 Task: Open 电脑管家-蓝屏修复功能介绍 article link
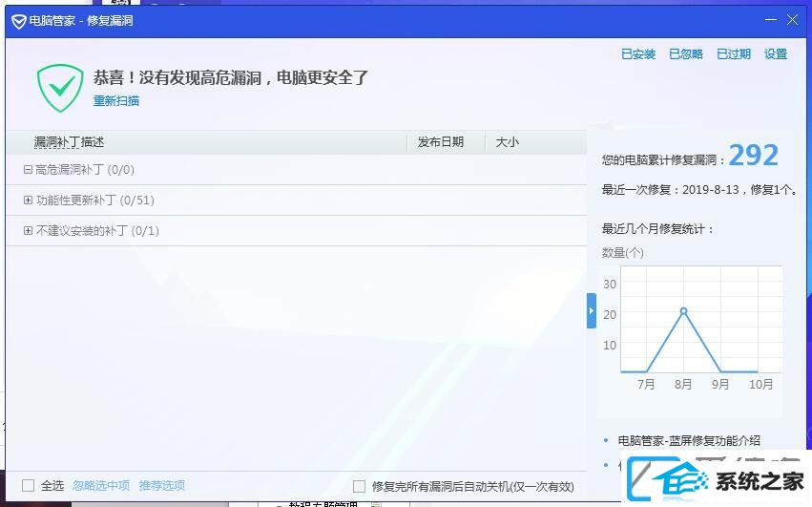[689, 440]
